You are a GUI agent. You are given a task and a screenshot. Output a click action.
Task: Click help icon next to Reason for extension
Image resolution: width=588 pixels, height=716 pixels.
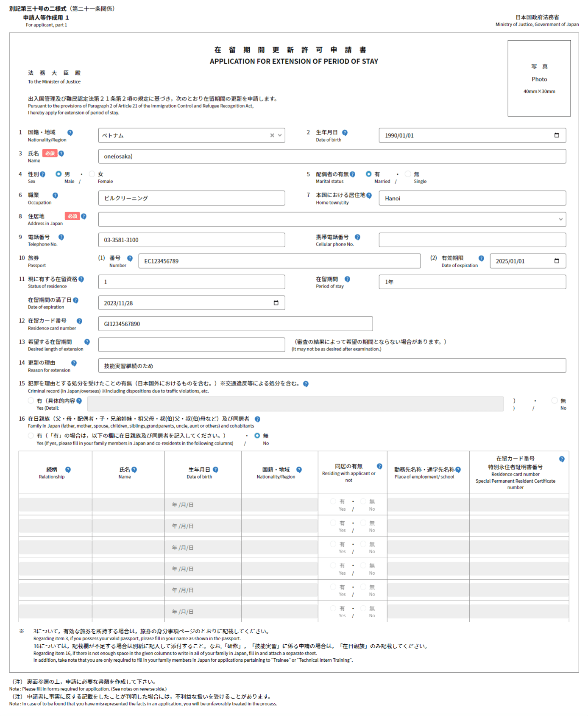(74, 363)
